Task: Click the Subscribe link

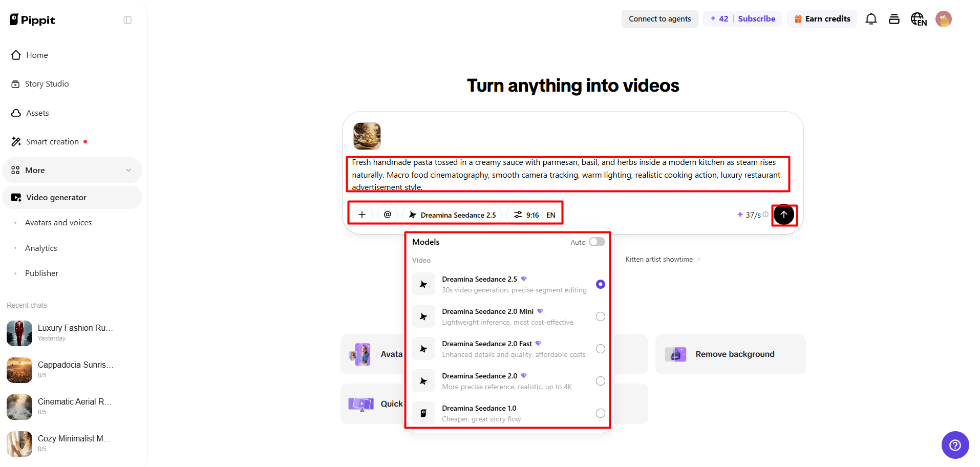Action: click(756, 19)
